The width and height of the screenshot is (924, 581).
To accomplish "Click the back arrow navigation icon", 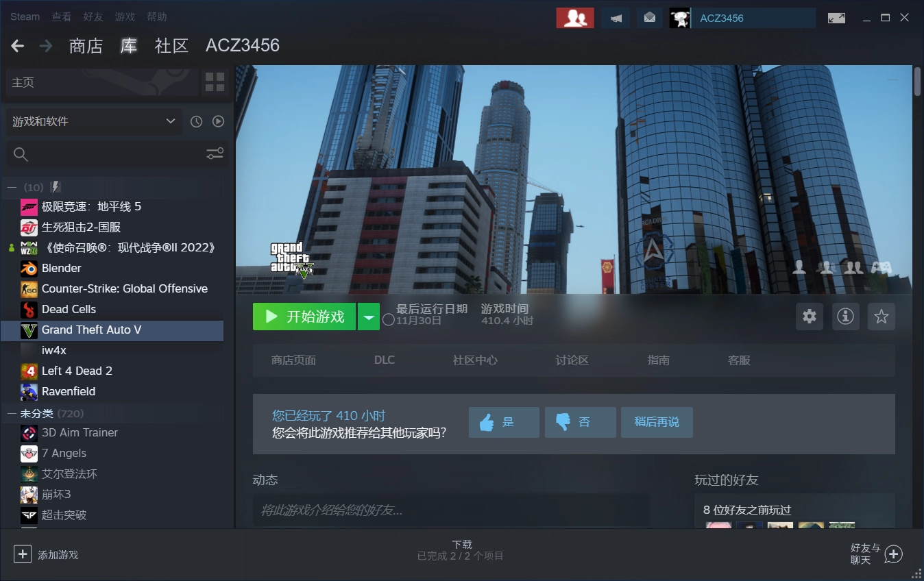I will pos(18,46).
